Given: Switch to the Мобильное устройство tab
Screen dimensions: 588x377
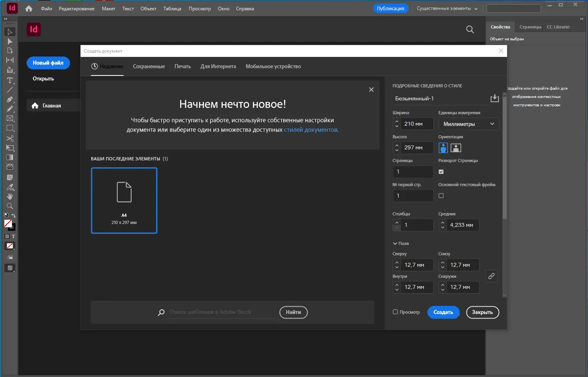Looking at the screenshot, I should click(273, 66).
